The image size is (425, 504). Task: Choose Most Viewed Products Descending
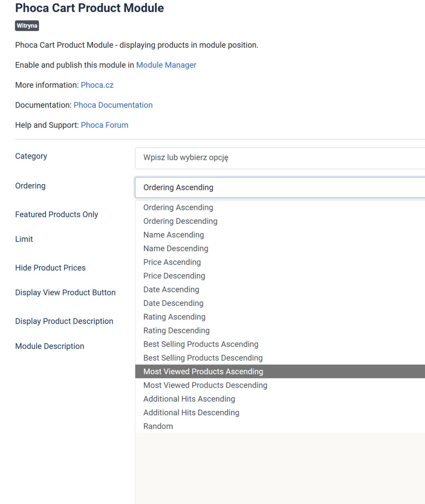coord(205,385)
